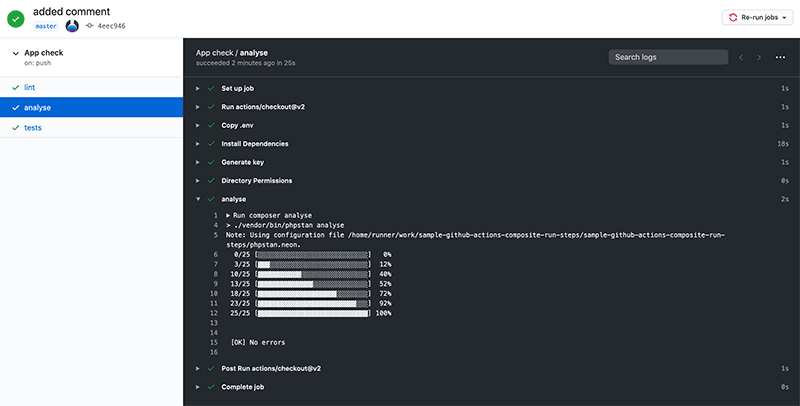Open the Re-run jobs dropdown
Viewport: 800px width, 406px height.
click(757, 18)
